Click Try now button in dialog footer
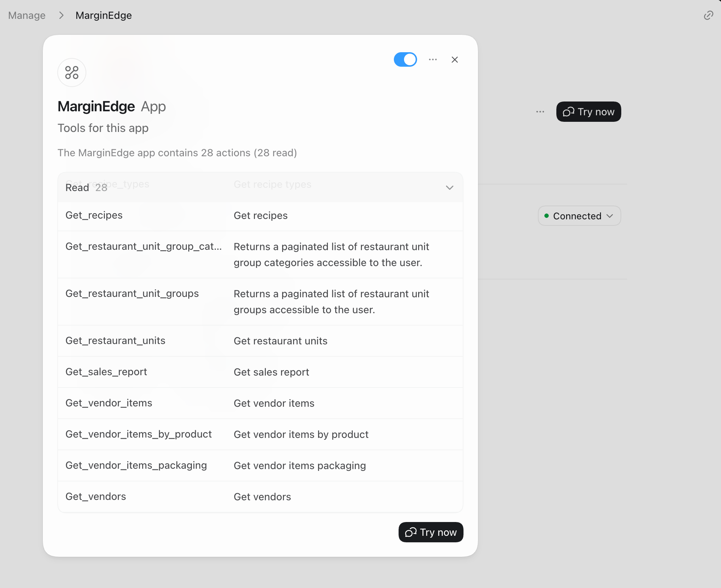 [x=431, y=532]
